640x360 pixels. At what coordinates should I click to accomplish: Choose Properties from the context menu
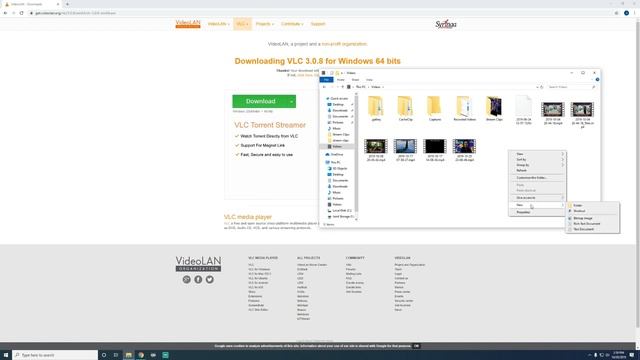pos(537,212)
